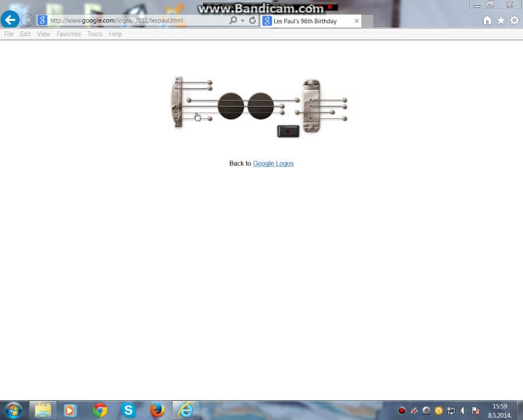Launch Windows Media Player from the taskbar
This screenshot has height=420, width=523.
(71, 410)
